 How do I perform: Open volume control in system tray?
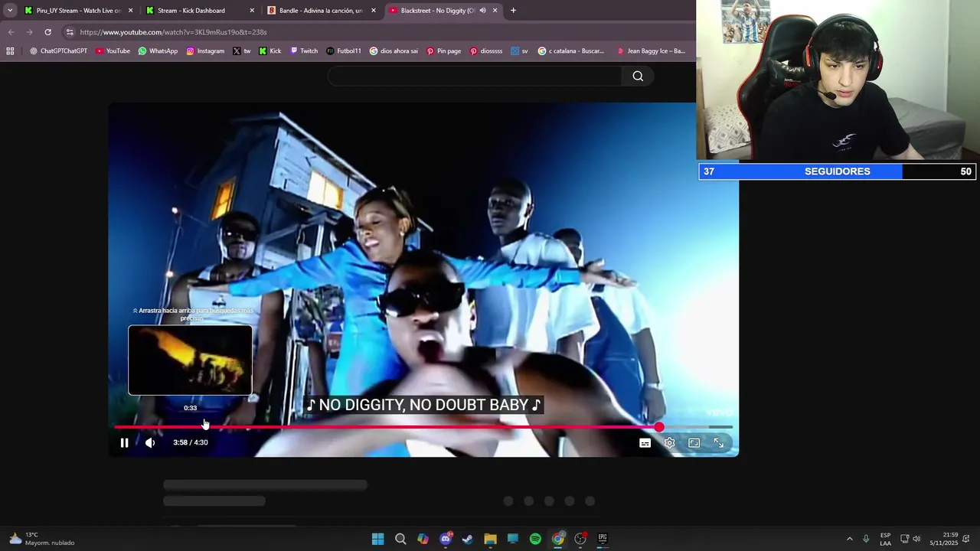916,539
